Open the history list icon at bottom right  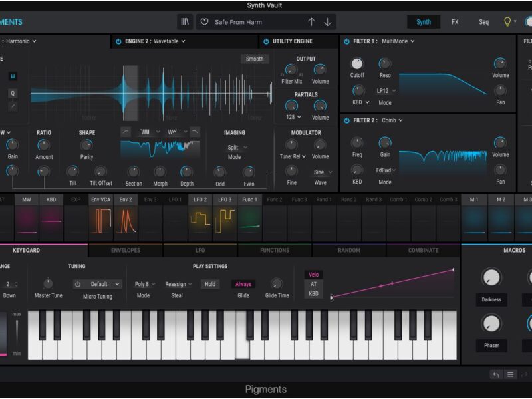(x=511, y=374)
